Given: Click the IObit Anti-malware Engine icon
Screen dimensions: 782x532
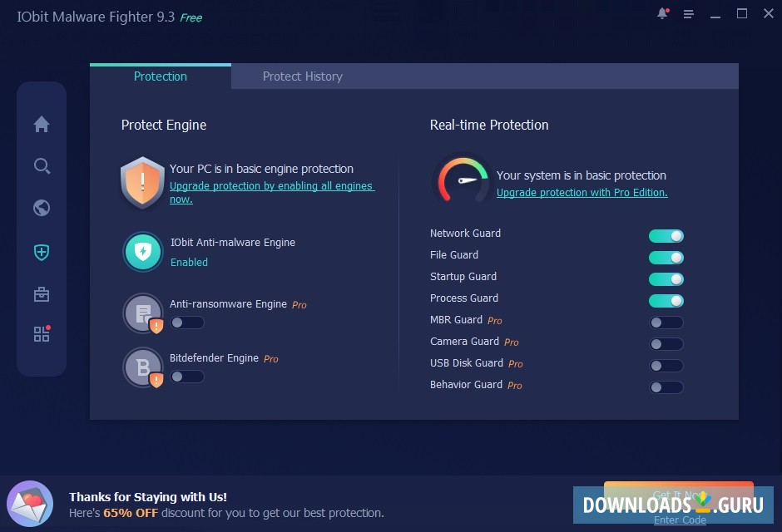Looking at the screenshot, I should [143, 252].
